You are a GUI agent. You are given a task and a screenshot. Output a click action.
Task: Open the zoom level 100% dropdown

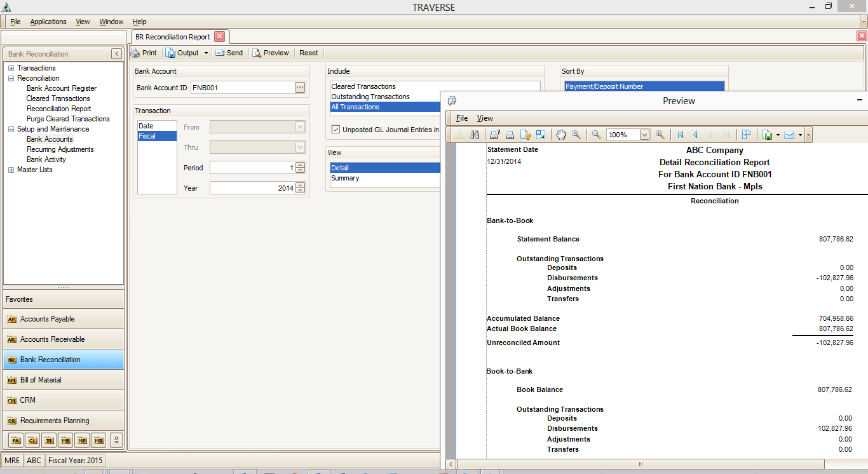pos(644,135)
